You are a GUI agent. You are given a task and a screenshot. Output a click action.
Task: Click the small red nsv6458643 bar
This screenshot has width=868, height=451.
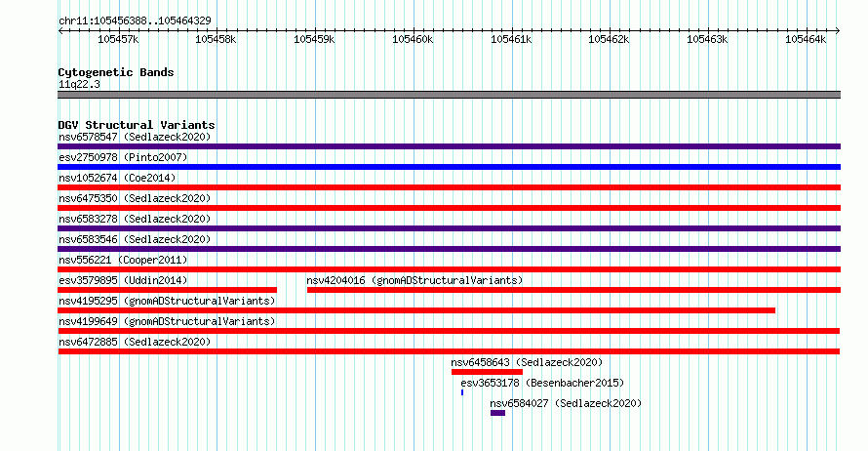click(x=487, y=372)
